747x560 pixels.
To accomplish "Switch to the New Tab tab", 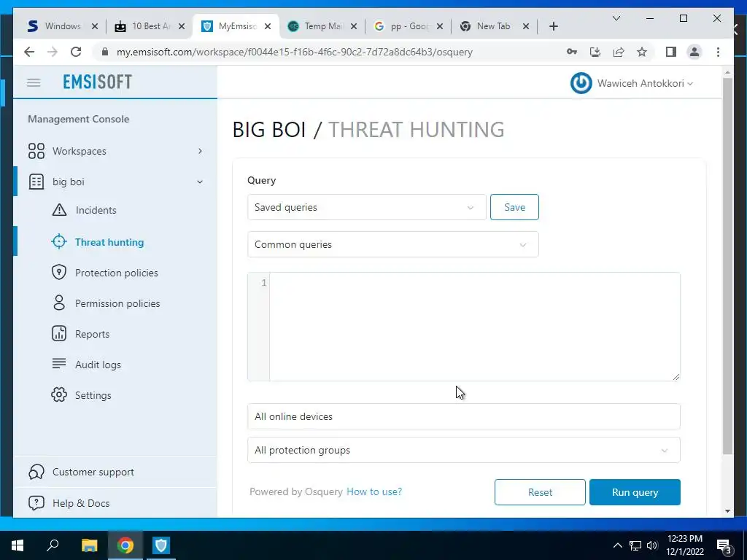I will (494, 26).
